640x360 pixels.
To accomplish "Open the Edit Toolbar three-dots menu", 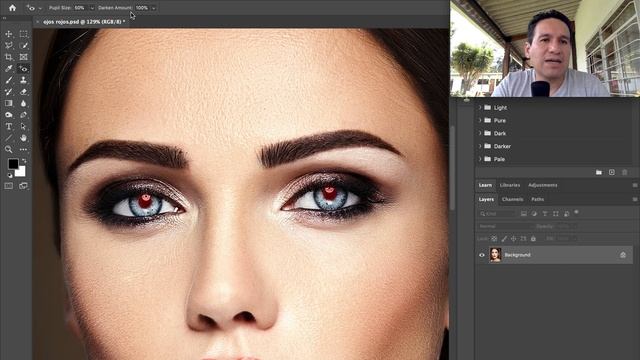I will 24,149.
